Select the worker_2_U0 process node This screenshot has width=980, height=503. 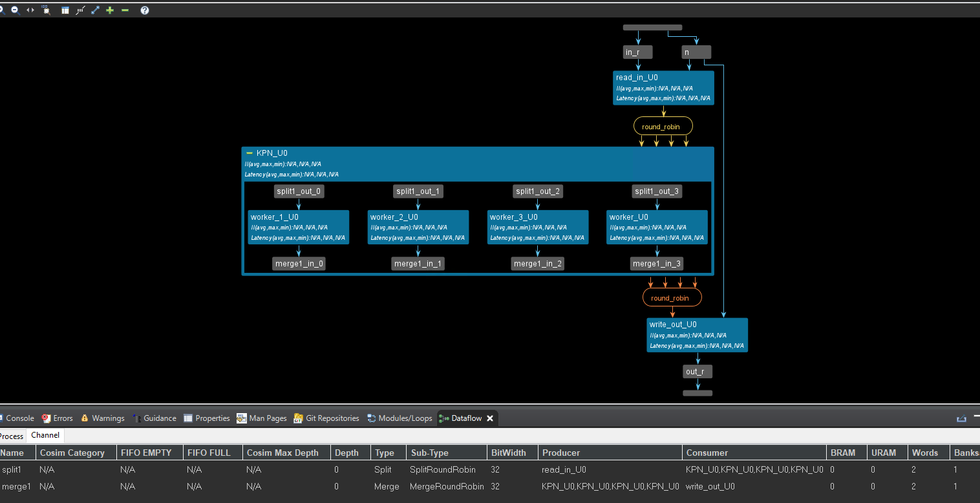click(418, 227)
